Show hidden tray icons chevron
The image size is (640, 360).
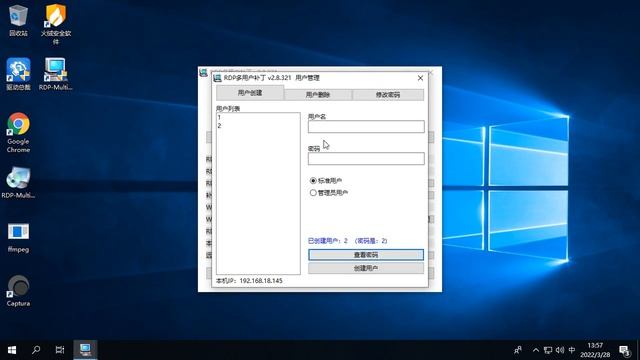click(536, 350)
